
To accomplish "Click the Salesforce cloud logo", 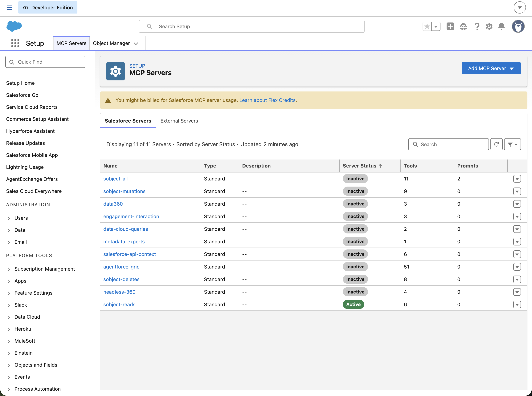I will (14, 26).
